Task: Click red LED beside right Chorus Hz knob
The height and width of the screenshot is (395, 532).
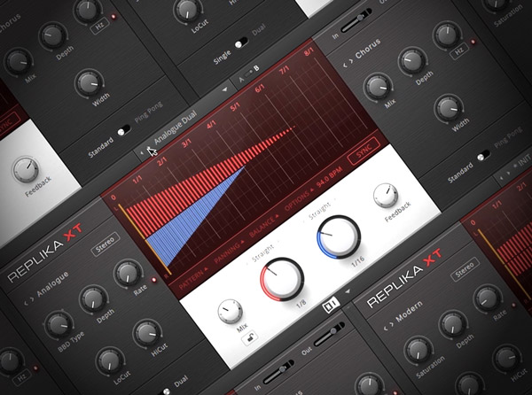Action: 473,42
